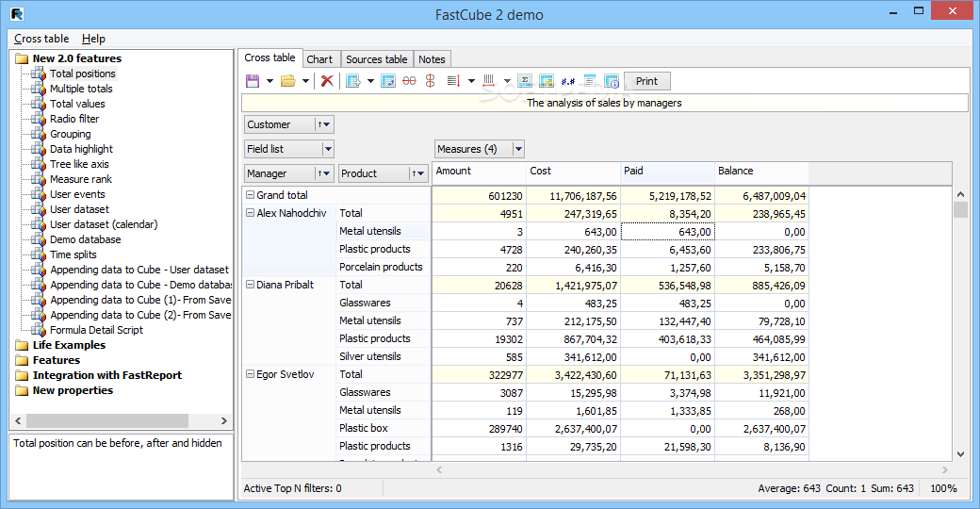Open the Product field filter dropdown
The height and width of the screenshot is (509, 980).
tap(418, 173)
